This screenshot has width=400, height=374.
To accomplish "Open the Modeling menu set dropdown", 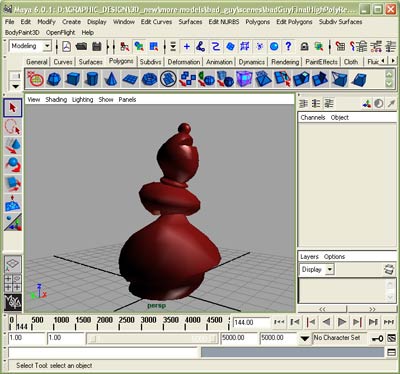I will (47, 46).
